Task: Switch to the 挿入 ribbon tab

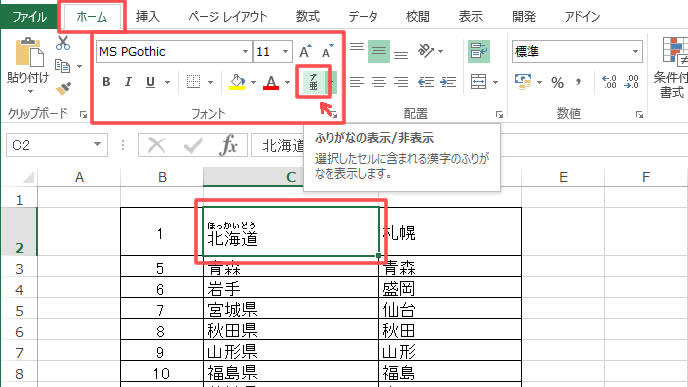Action: pyautogui.click(x=147, y=17)
